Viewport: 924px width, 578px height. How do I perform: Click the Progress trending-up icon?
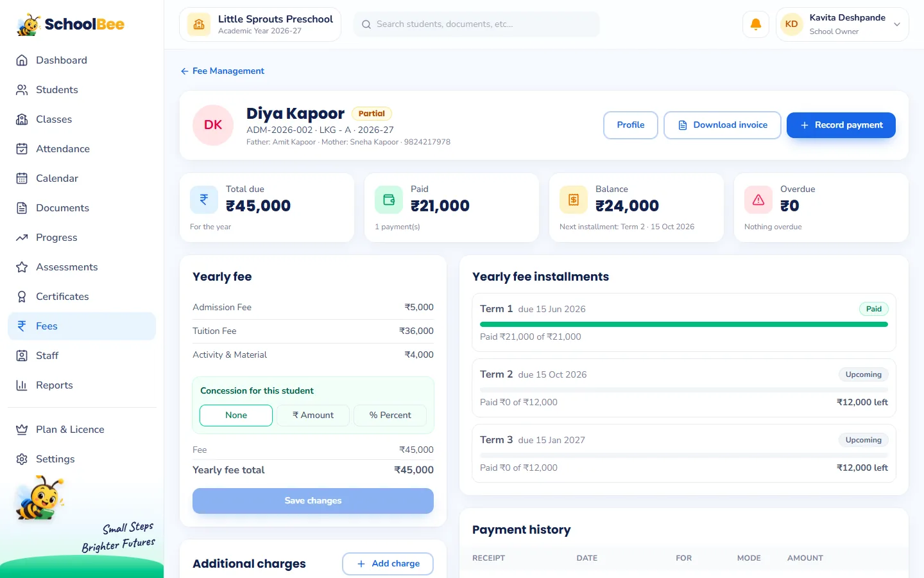click(22, 238)
